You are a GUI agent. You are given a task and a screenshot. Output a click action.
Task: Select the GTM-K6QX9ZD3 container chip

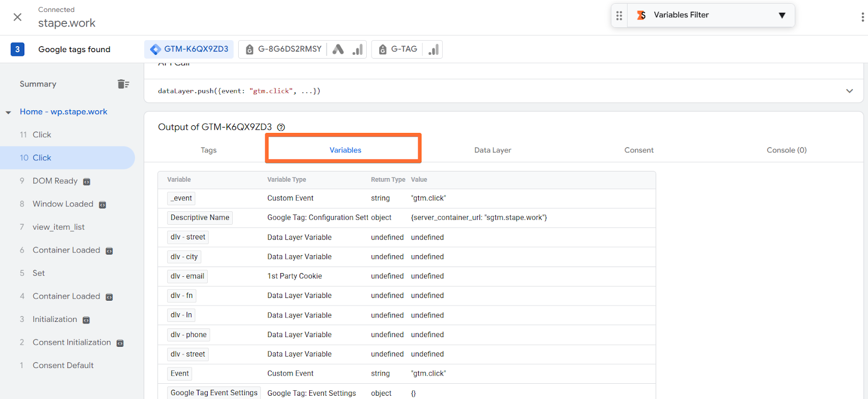point(189,49)
